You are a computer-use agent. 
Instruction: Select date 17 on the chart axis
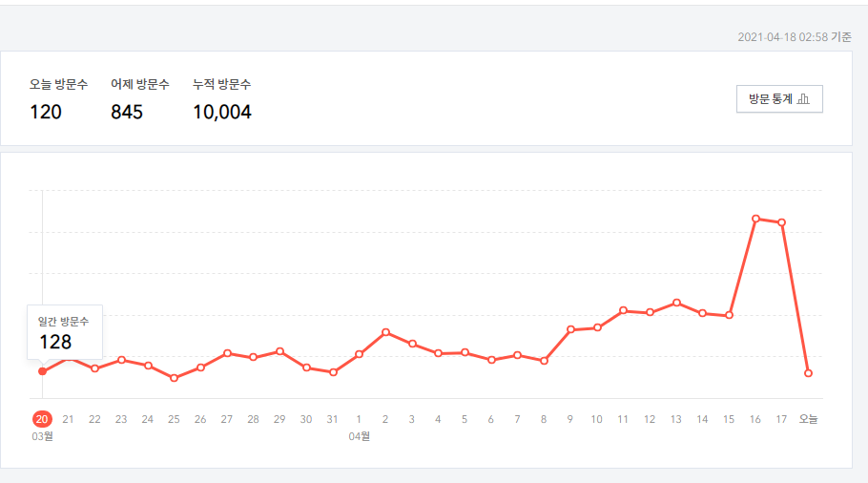tap(781, 419)
